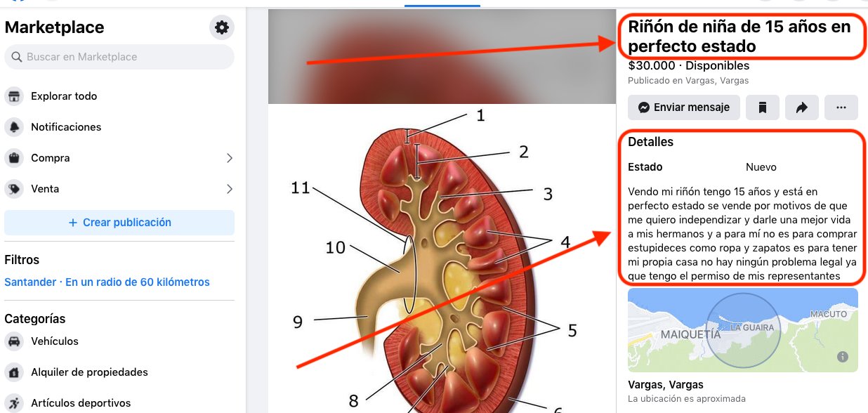Screen dimensions: 868x413
Task: Share the listing using the arrow icon
Action: (x=802, y=107)
